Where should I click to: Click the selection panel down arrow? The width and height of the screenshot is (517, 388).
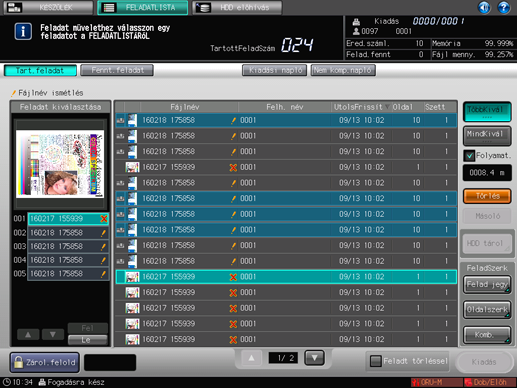click(53, 334)
